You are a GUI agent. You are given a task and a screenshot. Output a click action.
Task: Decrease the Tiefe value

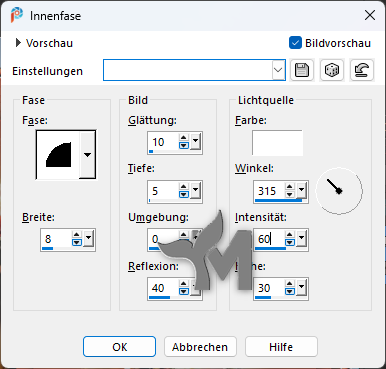pos(184,194)
